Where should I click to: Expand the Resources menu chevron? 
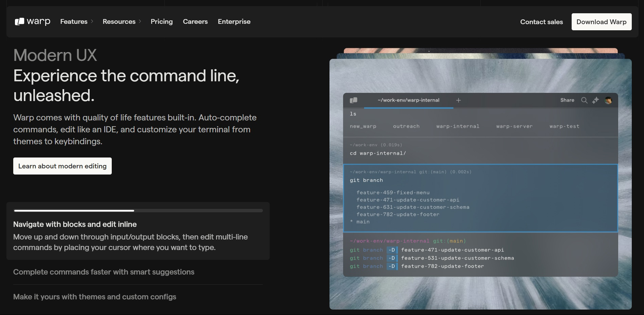[140, 21]
